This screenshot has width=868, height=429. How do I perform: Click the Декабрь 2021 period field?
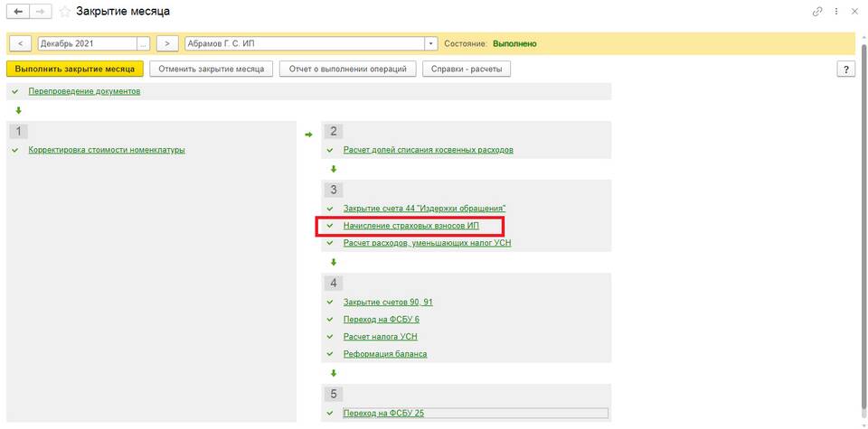87,43
